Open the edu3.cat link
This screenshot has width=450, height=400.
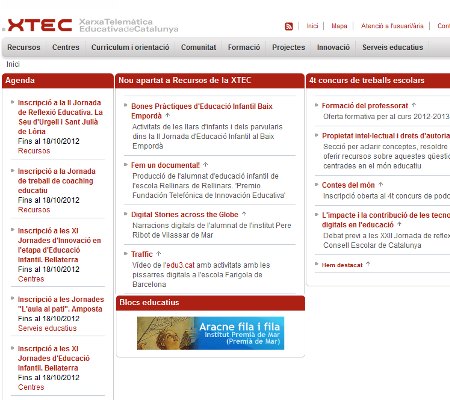[x=180, y=265]
